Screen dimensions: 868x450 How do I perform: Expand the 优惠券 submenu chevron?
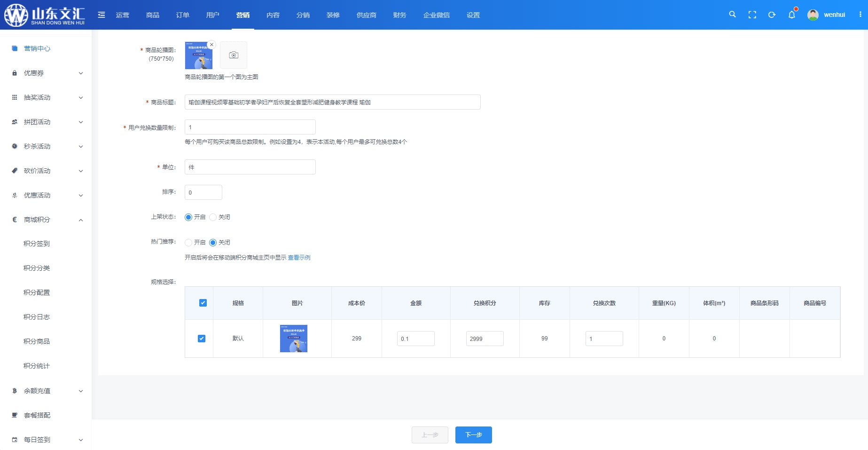pyautogui.click(x=81, y=73)
